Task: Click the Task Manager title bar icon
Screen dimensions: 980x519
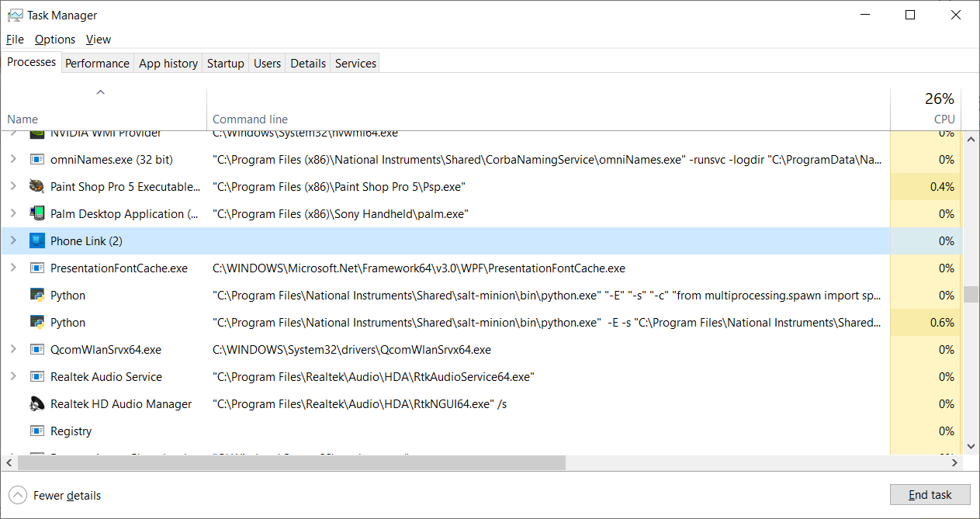Action: 15,16
